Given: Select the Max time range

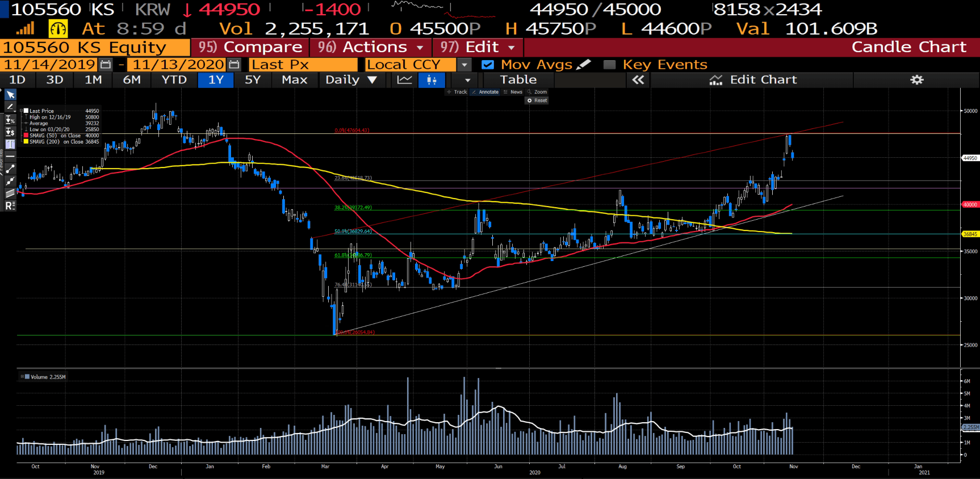Looking at the screenshot, I should [x=294, y=80].
